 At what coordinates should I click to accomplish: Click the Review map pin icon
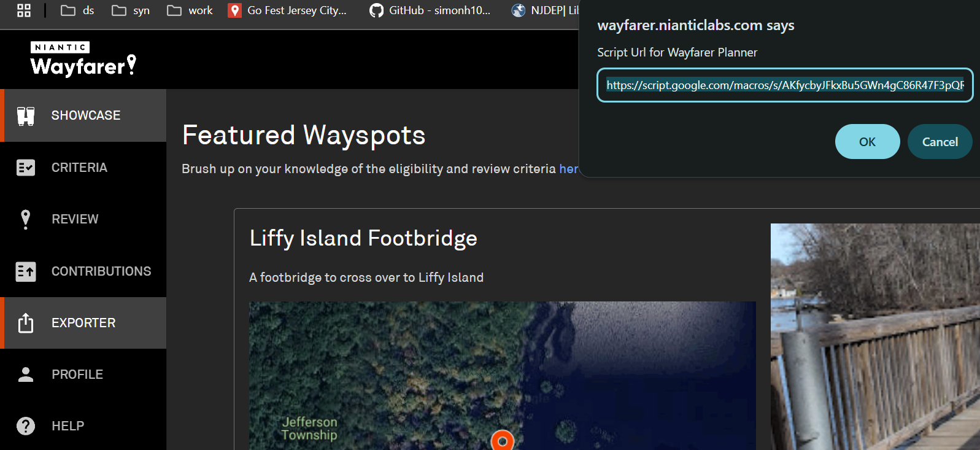click(26, 219)
